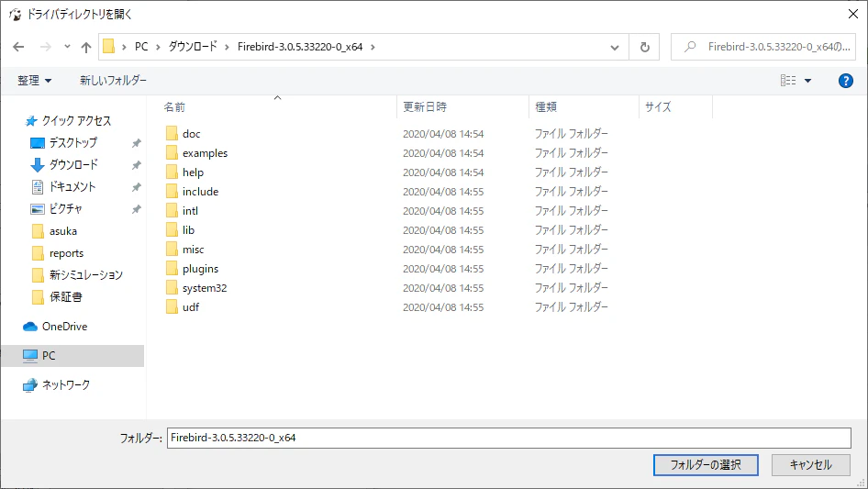Select OneDrive in the sidebar

(x=64, y=327)
